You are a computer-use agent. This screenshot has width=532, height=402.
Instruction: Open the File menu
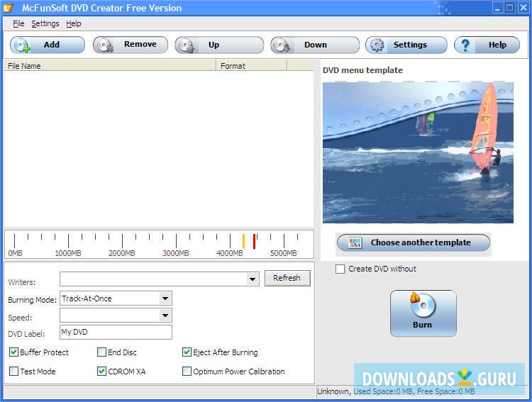click(18, 23)
